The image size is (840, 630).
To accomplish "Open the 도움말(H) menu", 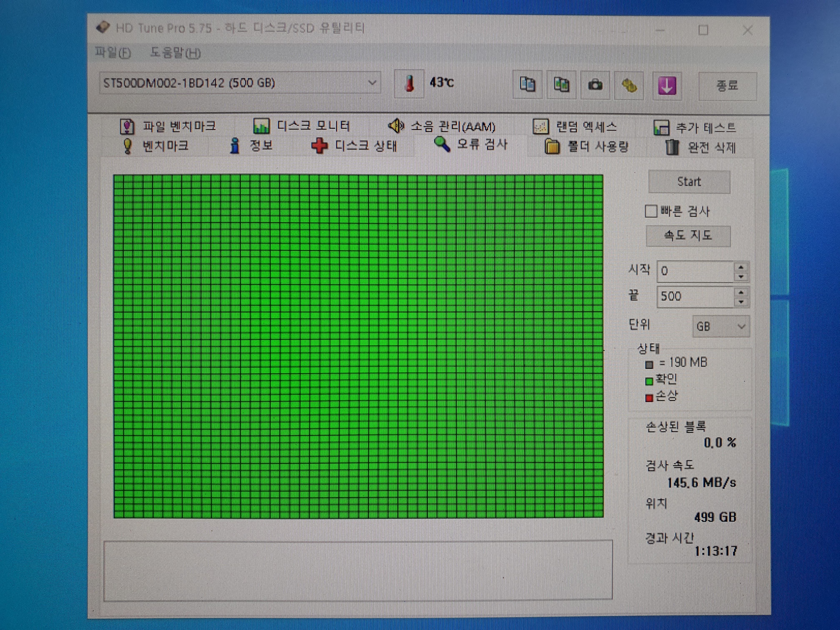I will click(175, 52).
